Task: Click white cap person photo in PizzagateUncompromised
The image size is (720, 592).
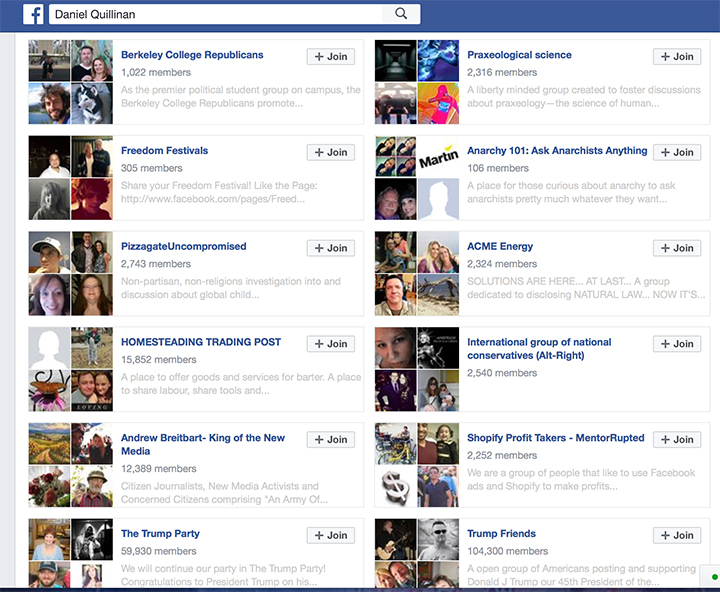Action: pyautogui.click(x=49, y=252)
